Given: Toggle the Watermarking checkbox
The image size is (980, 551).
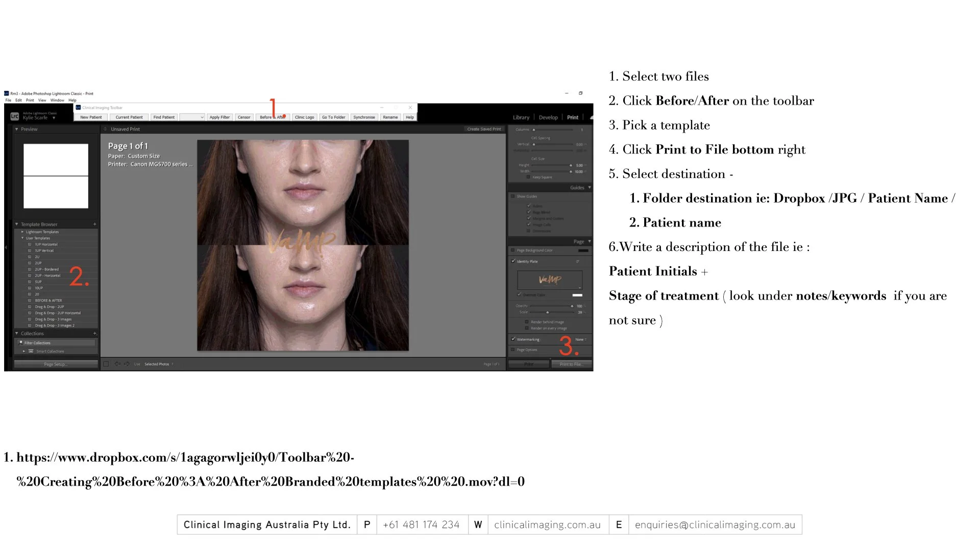Looking at the screenshot, I should (x=513, y=339).
